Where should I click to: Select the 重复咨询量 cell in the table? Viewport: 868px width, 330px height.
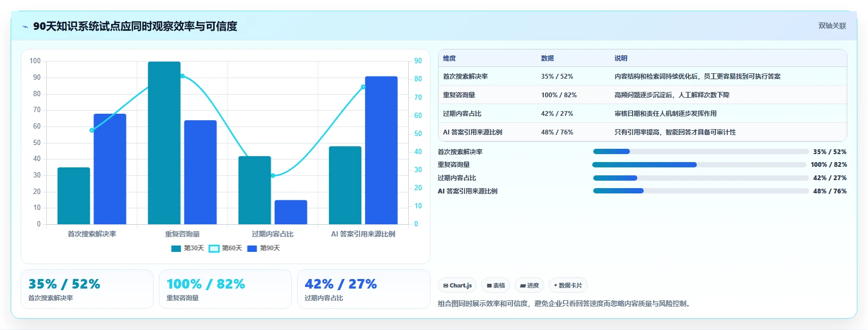click(459, 95)
